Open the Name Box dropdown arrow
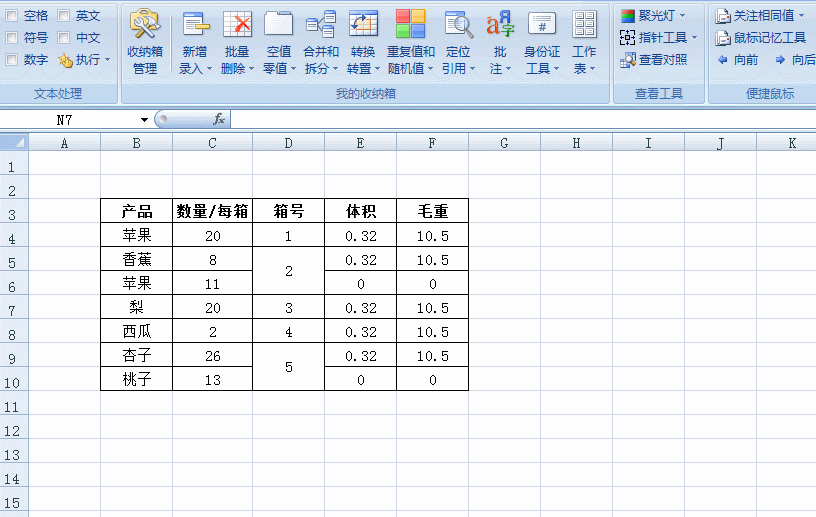This screenshot has width=816, height=517. point(144,120)
